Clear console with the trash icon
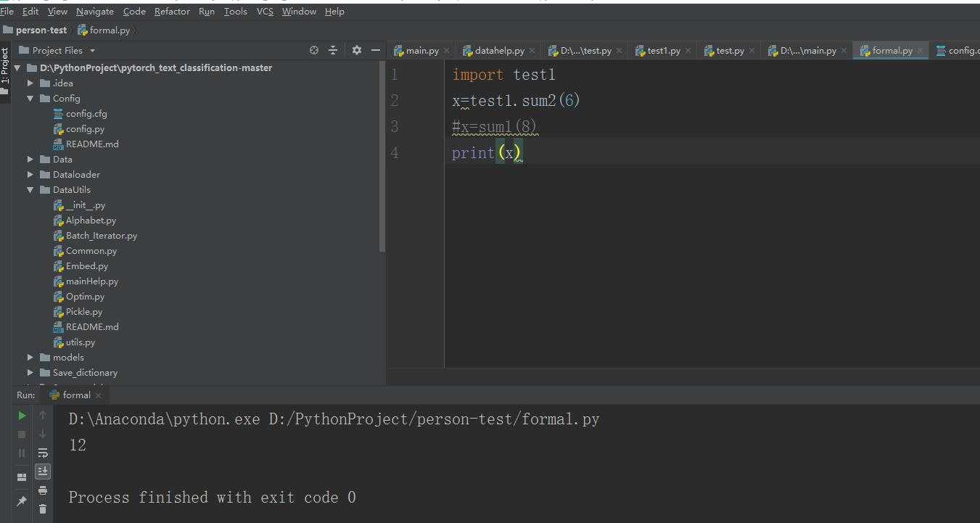The image size is (980, 523). click(43, 508)
